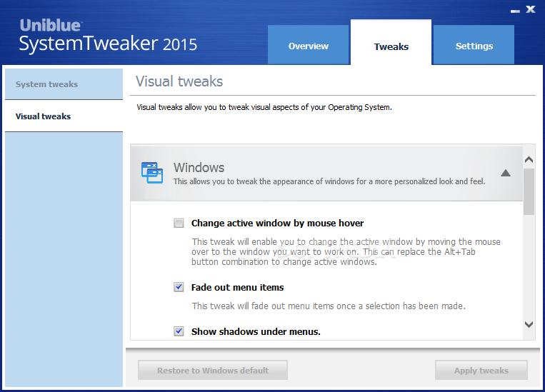The image size is (545, 392).
Task: Uncheck Fade out menu items
Action: pos(179,287)
